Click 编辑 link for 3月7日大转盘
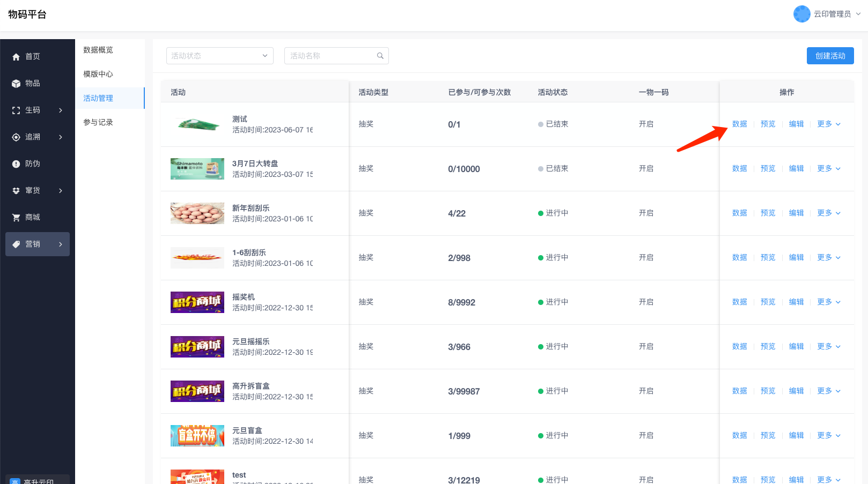 tap(797, 168)
